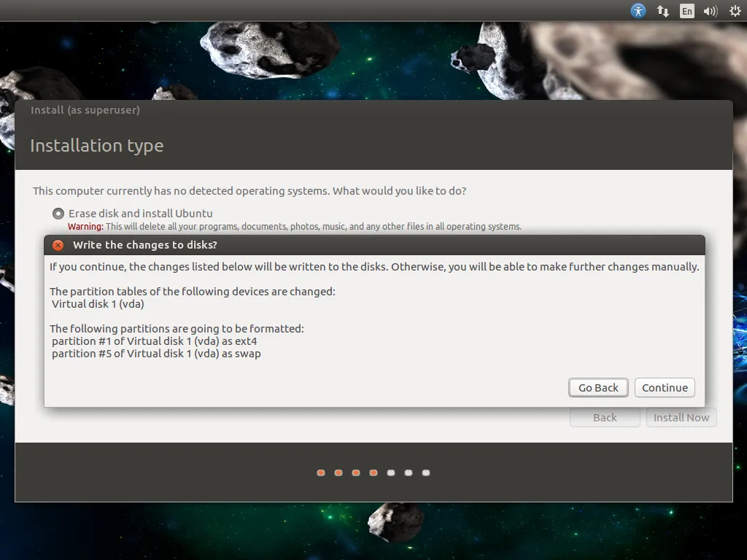Click the partition #1 ext4 line

pos(155,341)
